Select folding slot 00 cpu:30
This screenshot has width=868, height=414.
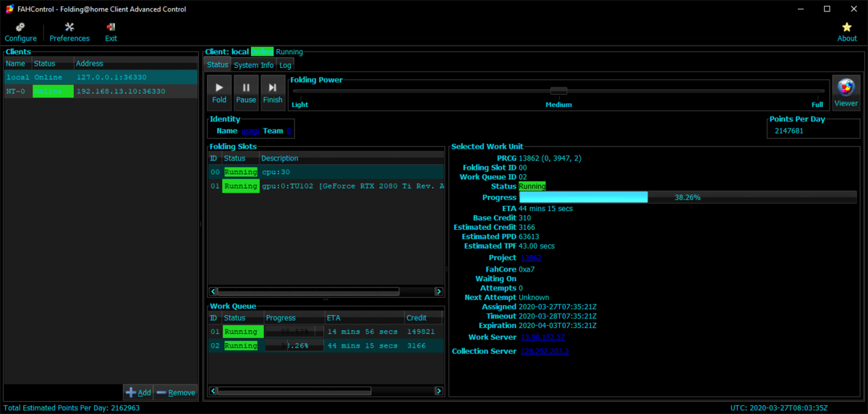(326, 172)
